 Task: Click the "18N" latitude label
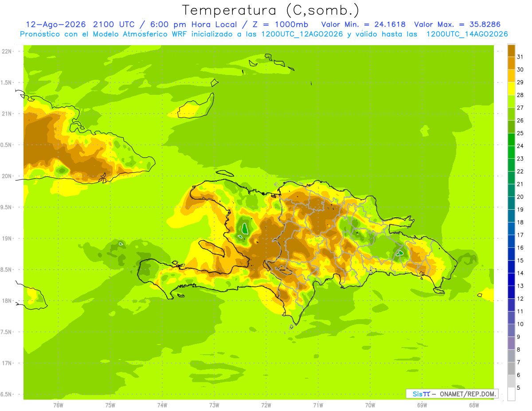pyautogui.click(x=7, y=301)
